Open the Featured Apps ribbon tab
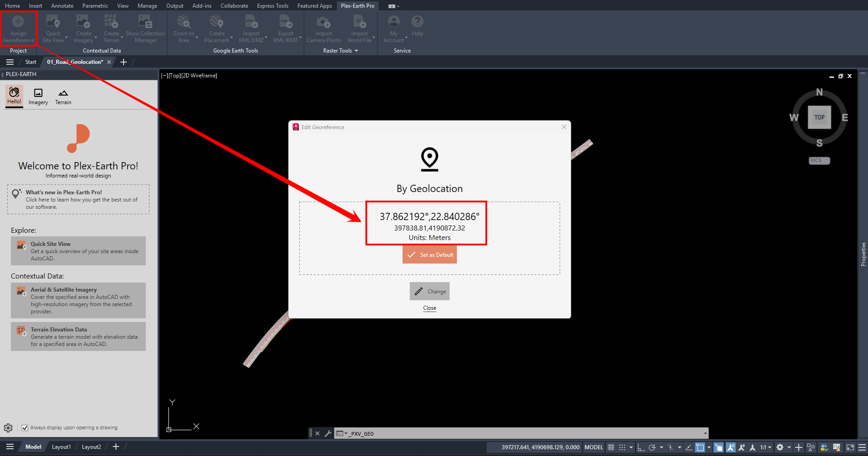The width and height of the screenshot is (868, 456). coord(314,6)
